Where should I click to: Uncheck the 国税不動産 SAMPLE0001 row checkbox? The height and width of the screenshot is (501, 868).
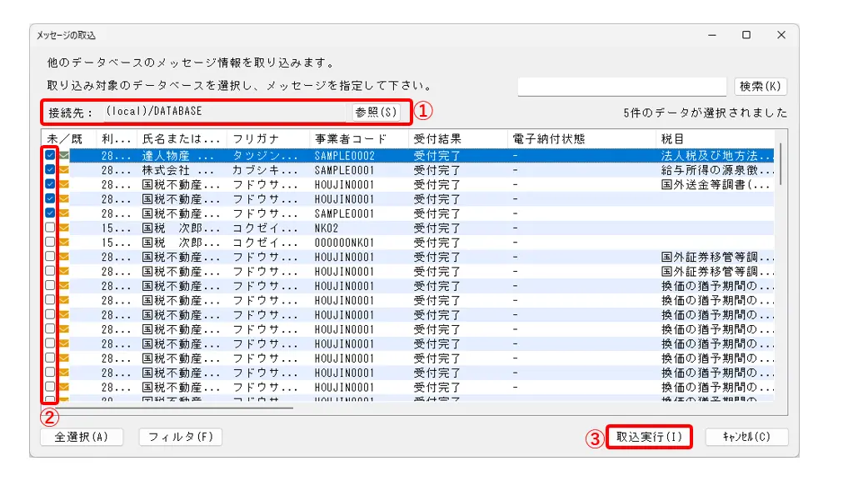coord(50,213)
